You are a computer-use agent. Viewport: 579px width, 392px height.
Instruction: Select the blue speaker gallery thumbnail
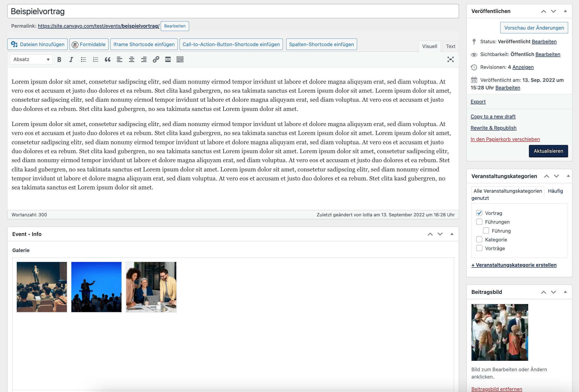tap(96, 287)
